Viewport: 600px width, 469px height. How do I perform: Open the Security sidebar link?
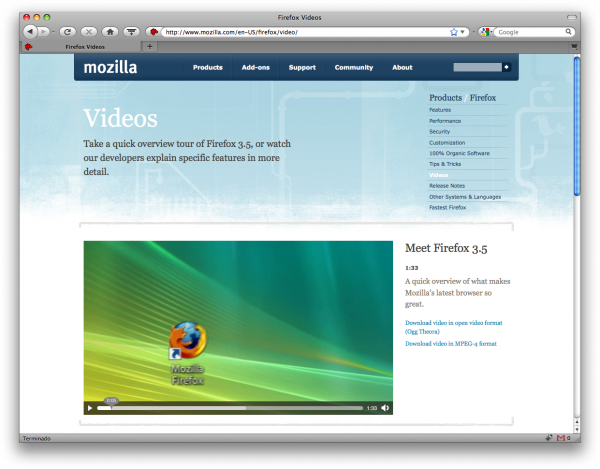click(439, 132)
